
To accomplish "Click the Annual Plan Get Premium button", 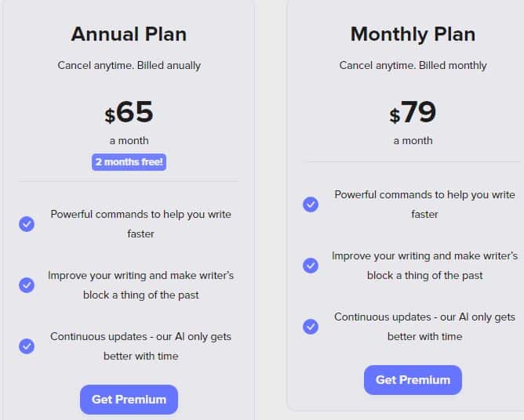I will [129, 400].
